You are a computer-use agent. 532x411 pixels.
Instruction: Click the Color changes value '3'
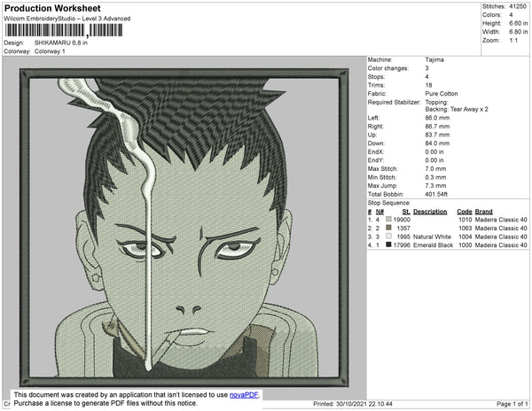(x=426, y=68)
